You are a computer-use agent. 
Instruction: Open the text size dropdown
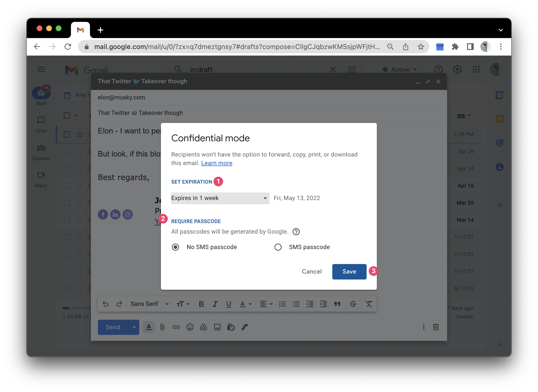(x=183, y=304)
